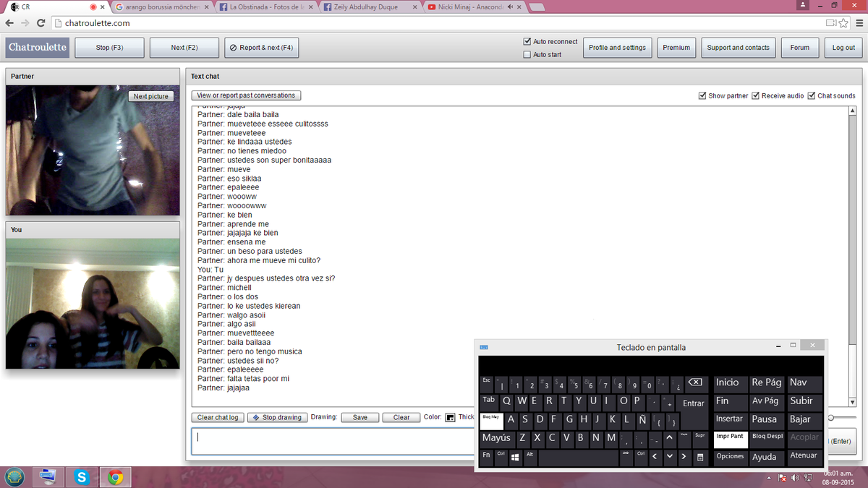Save the drawing

coord(360,417)
